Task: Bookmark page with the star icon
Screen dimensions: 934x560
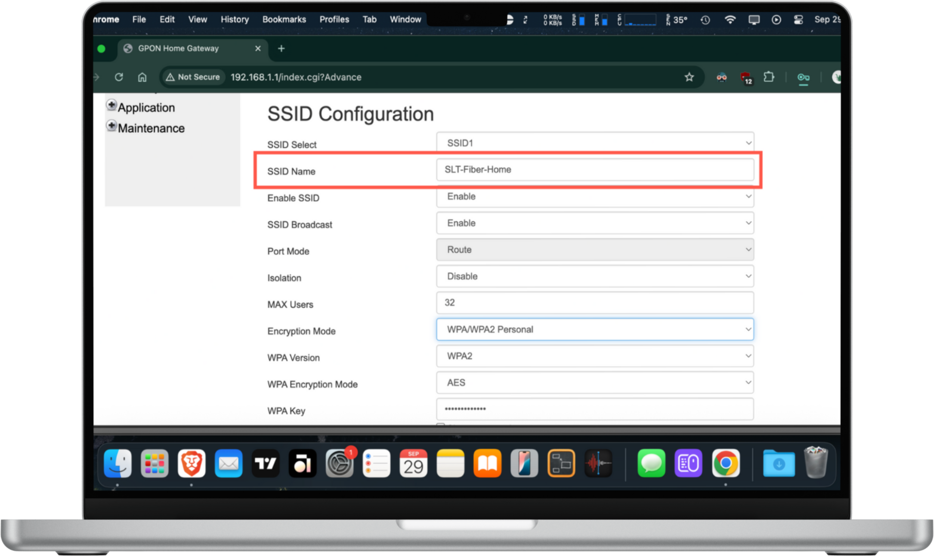Action: pyautogui.click(x=689, y=77)
